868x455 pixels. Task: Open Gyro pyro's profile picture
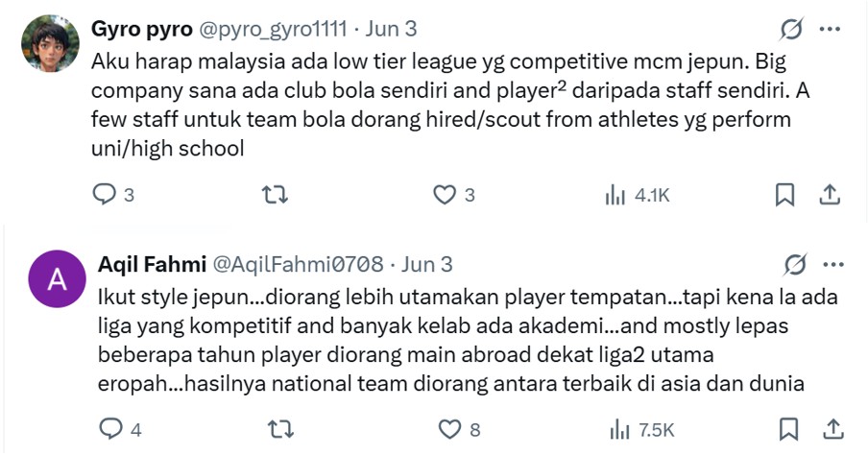click(50, 43)
